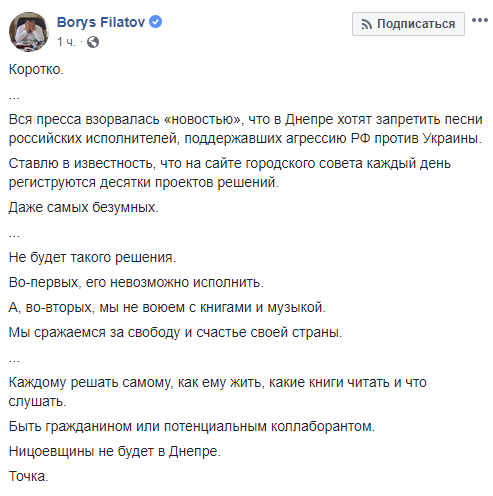
Task: Open the Borys Filatov profile link
Action: [101, 22]
